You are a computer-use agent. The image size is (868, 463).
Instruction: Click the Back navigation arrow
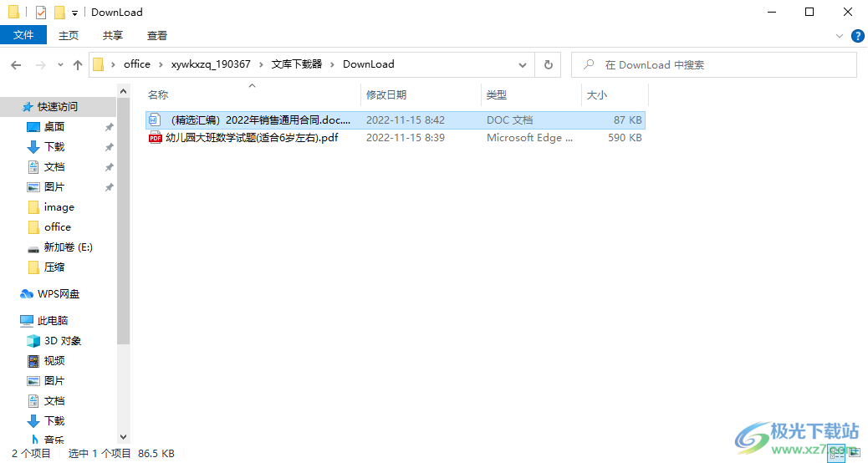coord(16,65)
